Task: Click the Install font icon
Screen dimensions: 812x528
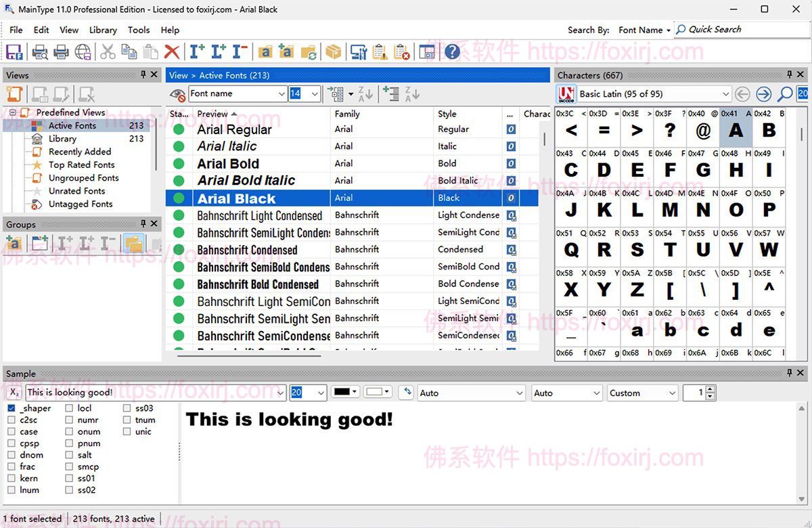Action: click(197, 52)
